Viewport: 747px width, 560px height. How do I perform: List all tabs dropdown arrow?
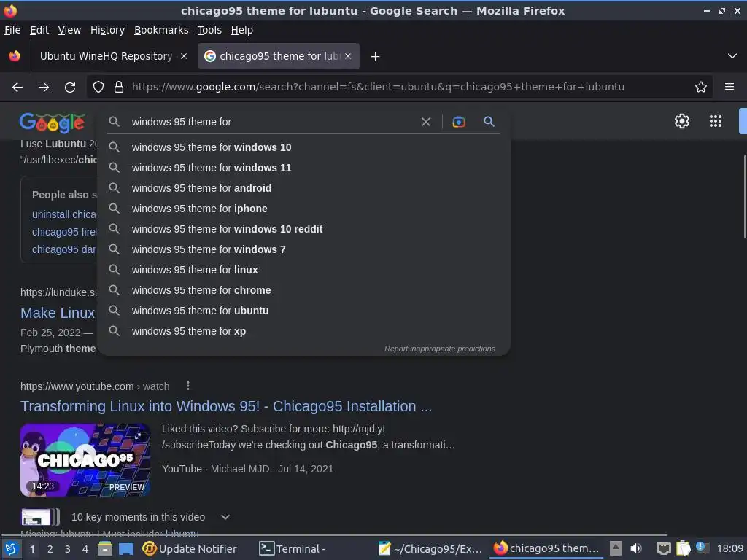click(x=732, y=56)
